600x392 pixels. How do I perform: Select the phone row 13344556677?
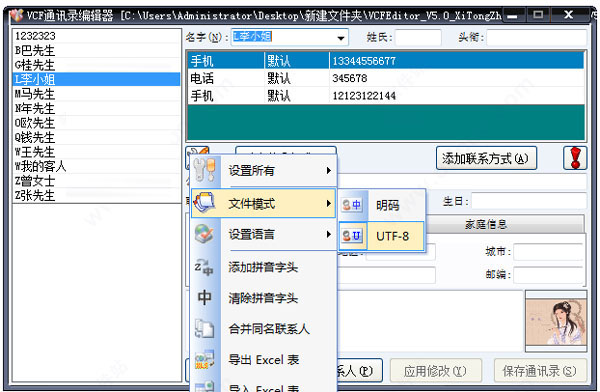[386, 60]
